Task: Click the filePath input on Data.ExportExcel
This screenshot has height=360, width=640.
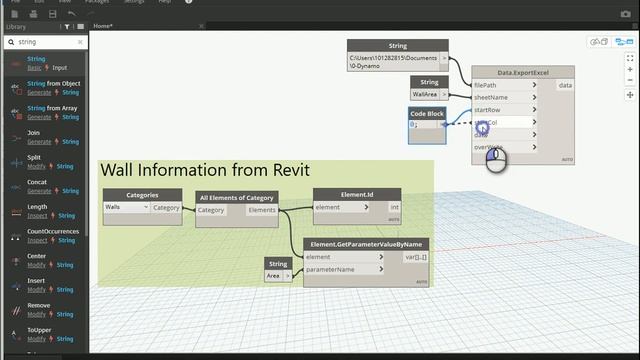Action: (x=485, y=85)
